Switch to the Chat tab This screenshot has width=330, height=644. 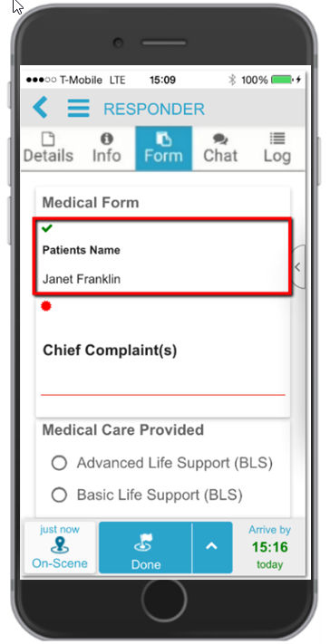pos(220,149)
